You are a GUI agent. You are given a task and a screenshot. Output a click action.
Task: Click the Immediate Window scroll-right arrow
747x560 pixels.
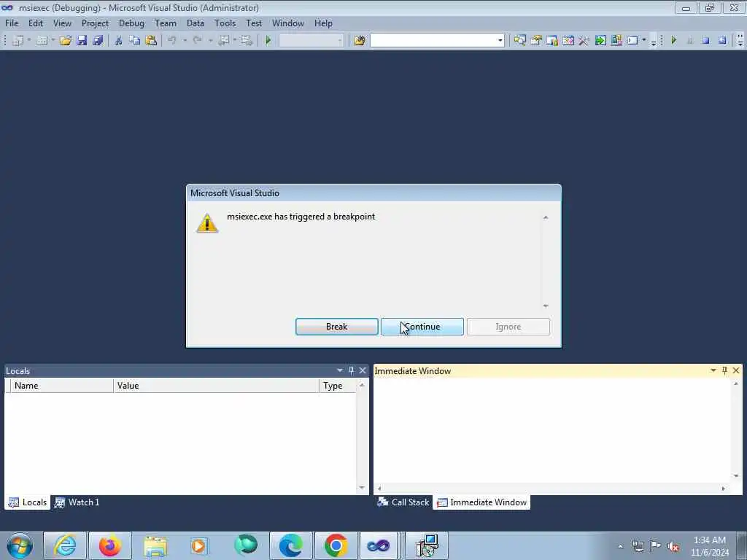724,488
